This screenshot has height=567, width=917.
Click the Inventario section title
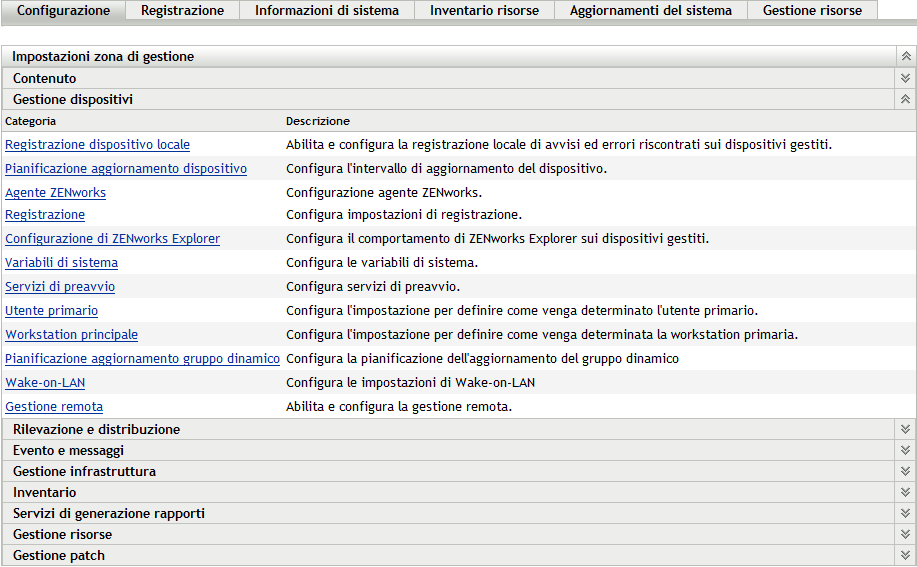44,492
